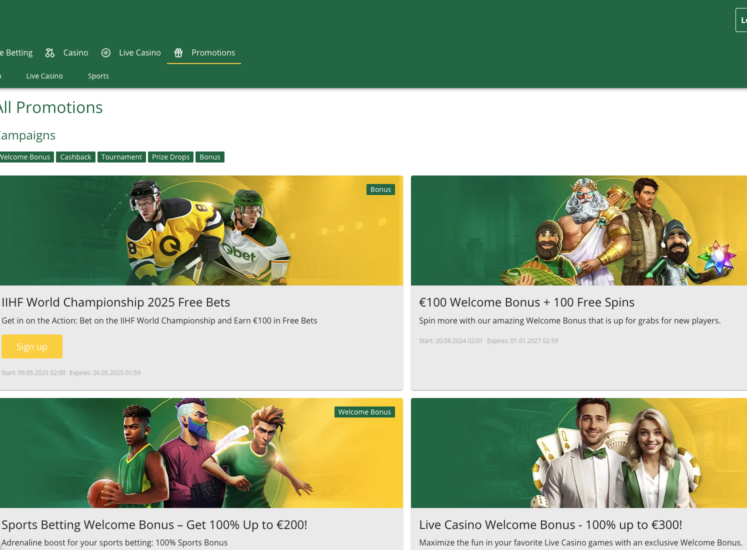The width and height of the screenshot is (747, 550).
Task: Open €100 Welcome Bonus + 100 Free Spins title
Action: point(526,302)
